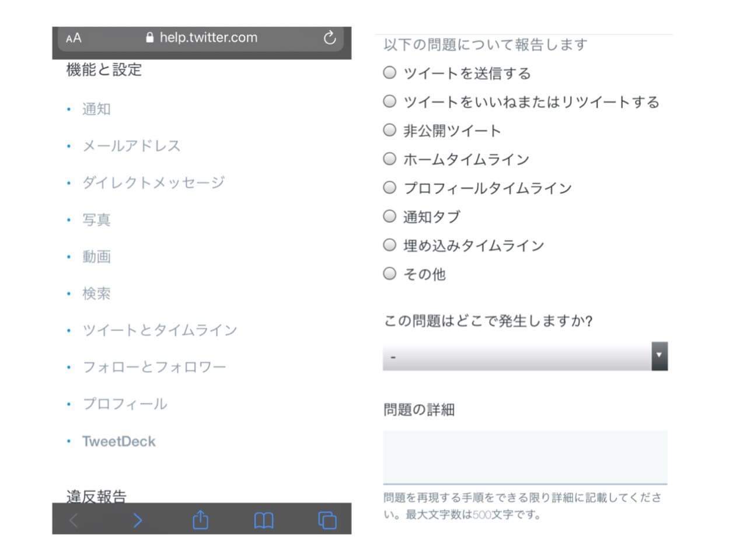
Task: Open the フォローとフォロワー link
Action: point(154,367)
